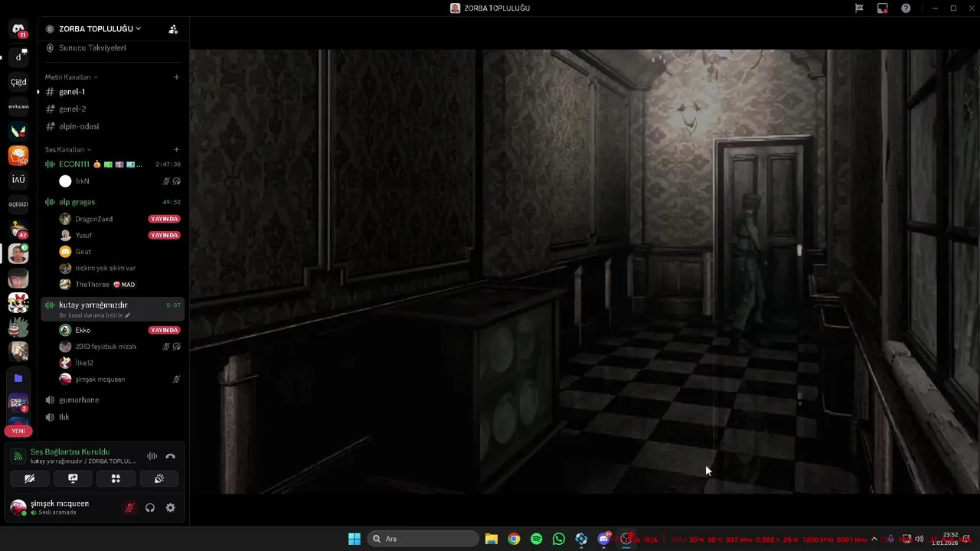Watch Ekko's YAYINDA stream
The width and height of the screenshot is (980, 551).
coord(165,331)
